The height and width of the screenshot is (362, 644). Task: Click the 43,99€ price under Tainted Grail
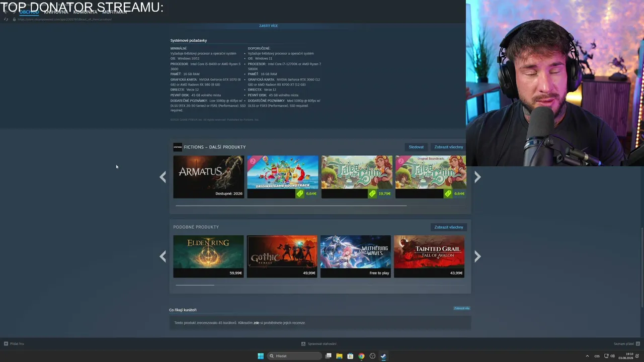point(456,273)
